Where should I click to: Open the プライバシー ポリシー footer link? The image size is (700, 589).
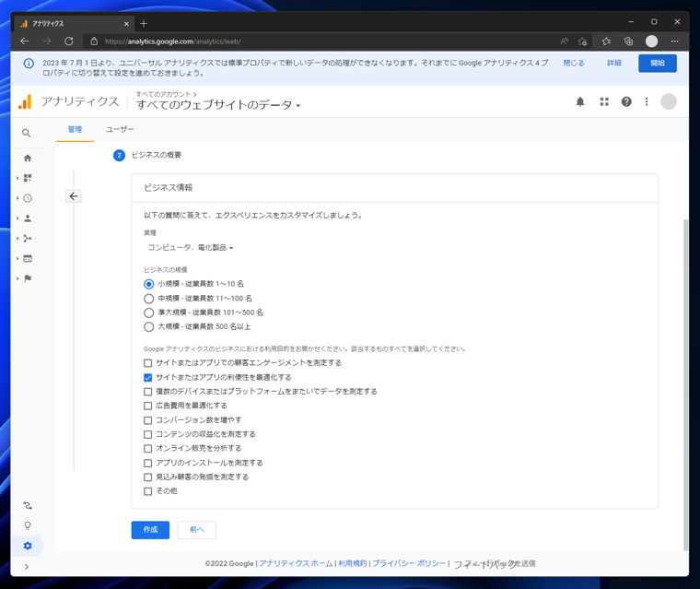coord(408,563)
